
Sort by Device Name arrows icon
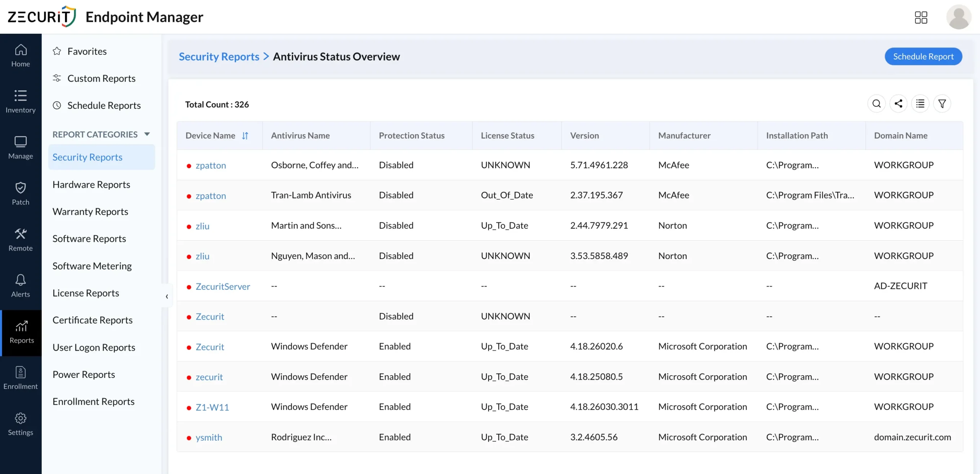[245, 136]
